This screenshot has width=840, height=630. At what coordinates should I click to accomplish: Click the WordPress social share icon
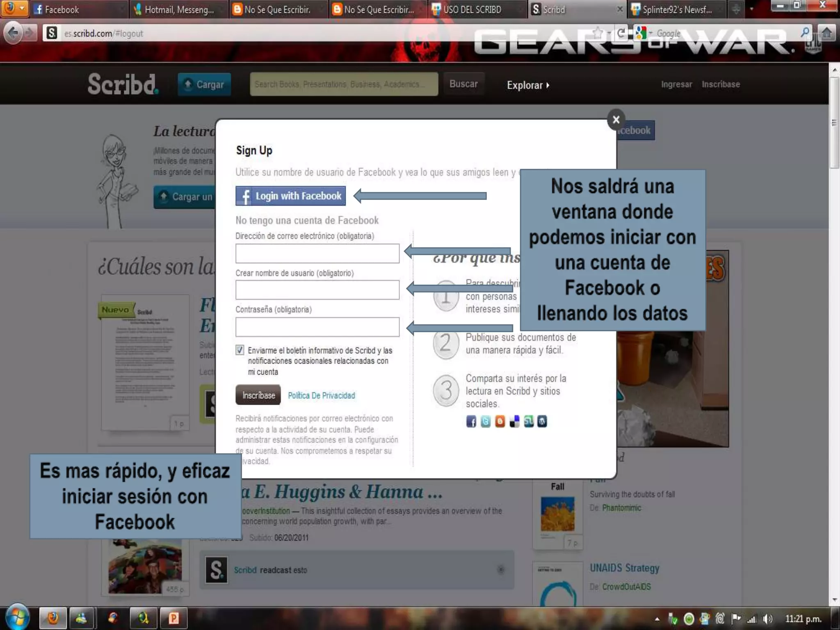click(x=542, y=421)
